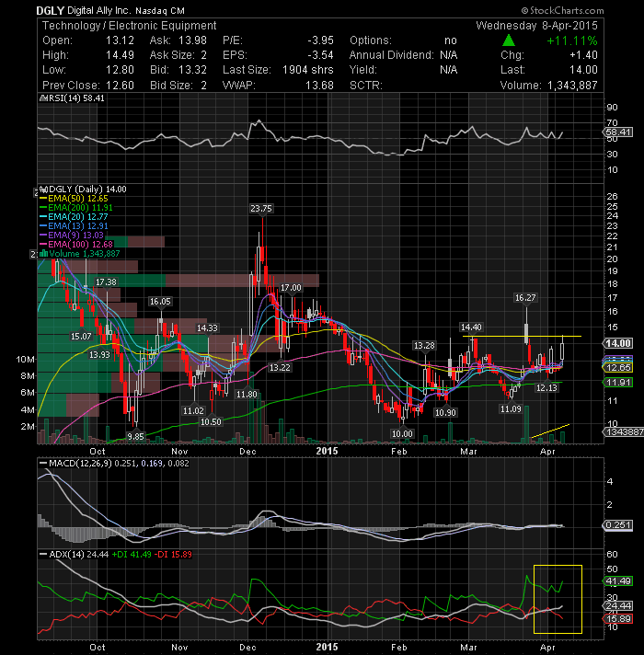The height and width of the screenshot is (655, 644).
Task: Click the red -DI 15.89 legend value
Action: (x=173, y=555)
